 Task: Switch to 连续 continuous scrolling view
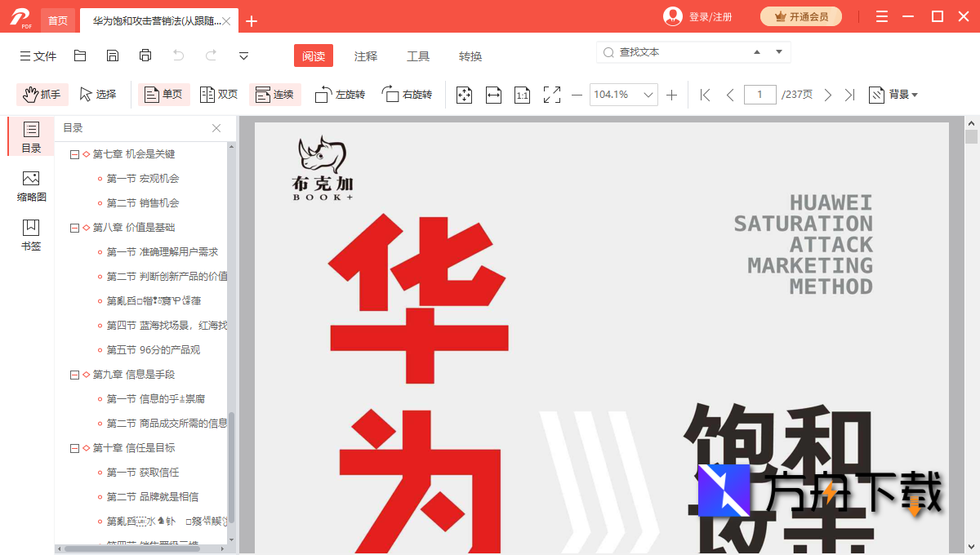(x=274, y=94)
